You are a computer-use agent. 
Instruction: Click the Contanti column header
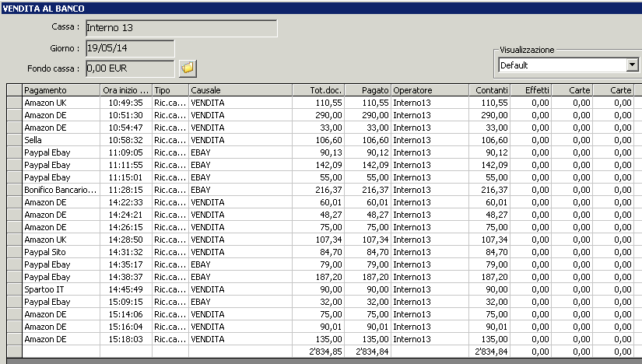click(489, 90)
